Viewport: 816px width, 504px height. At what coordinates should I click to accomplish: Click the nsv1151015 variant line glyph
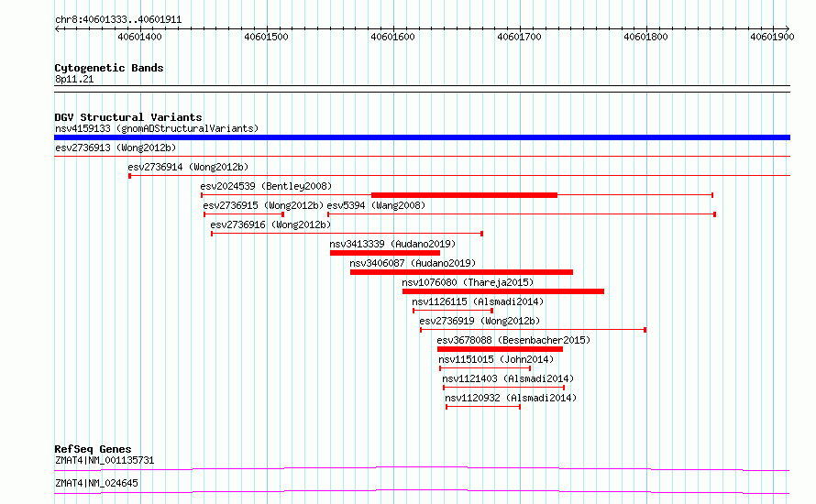[485, 368]
